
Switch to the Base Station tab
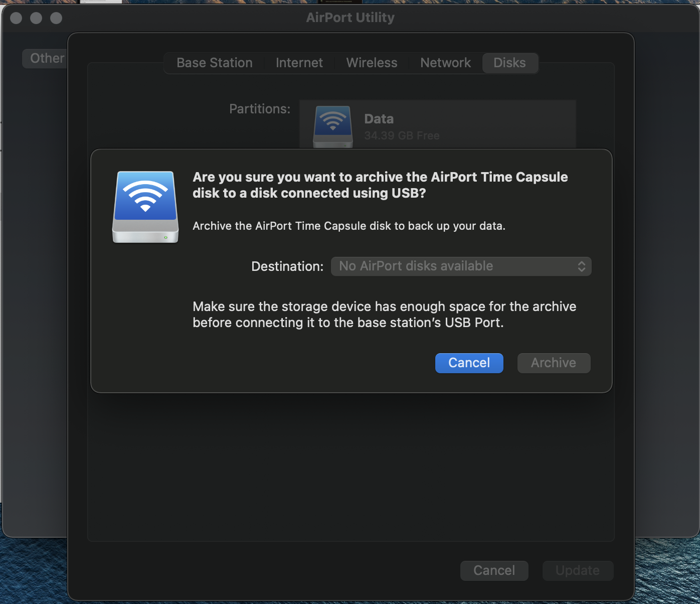click(x=215, y=63)
